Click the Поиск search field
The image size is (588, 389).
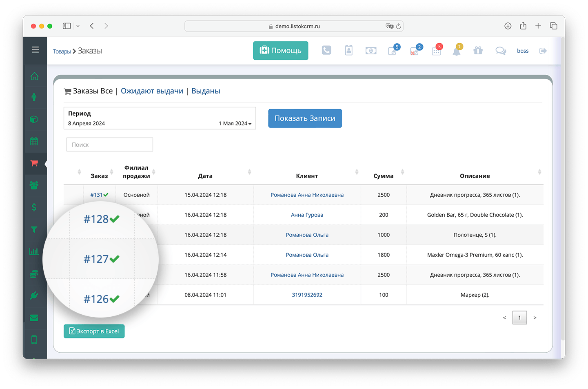(110, 144)
